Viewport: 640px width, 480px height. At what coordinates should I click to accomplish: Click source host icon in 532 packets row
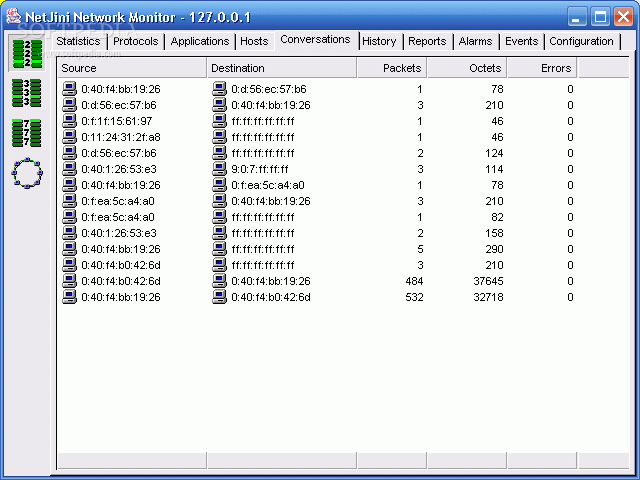point(69,297)
